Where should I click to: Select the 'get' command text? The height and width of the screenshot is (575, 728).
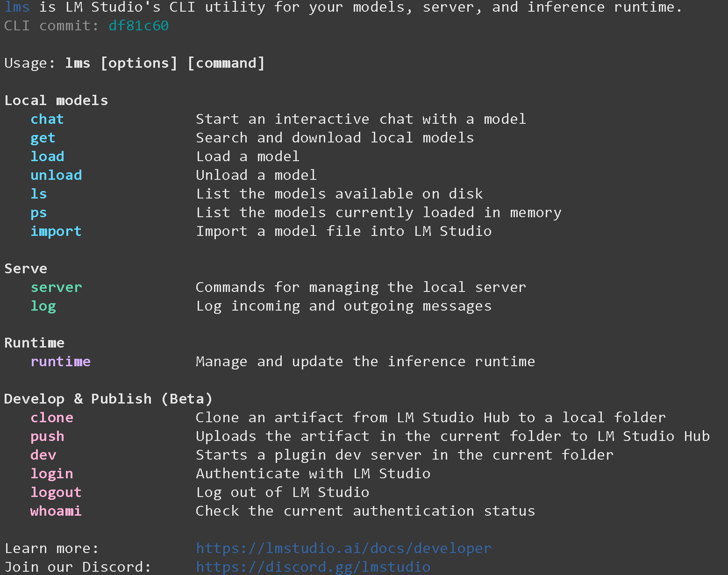(43, 138)
